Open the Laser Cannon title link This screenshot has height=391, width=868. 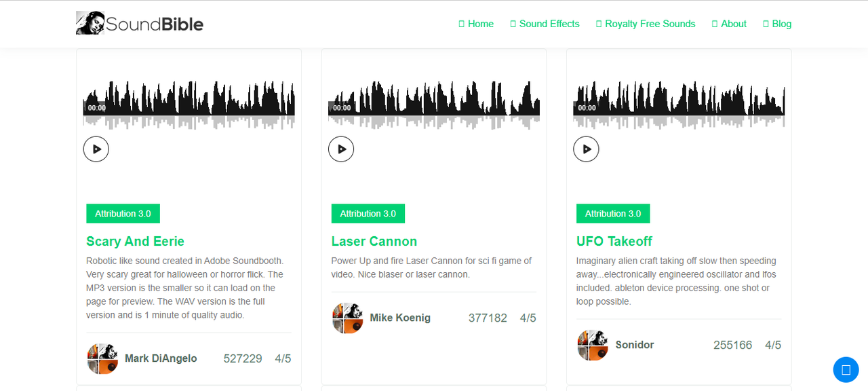click(374, 242)
